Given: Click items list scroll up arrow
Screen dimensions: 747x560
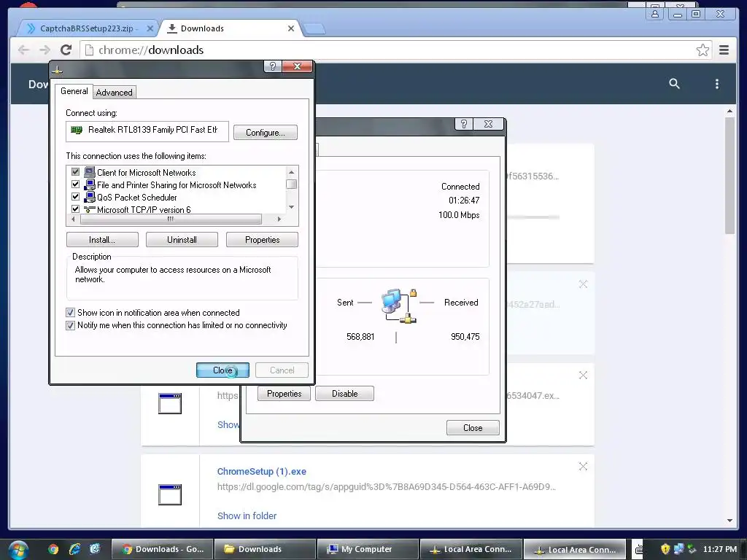Looking at the screenshot, I should click(x=292, y=172).
